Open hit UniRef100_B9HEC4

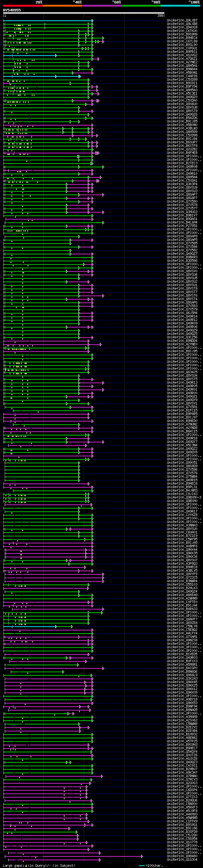tap(182, 38)
